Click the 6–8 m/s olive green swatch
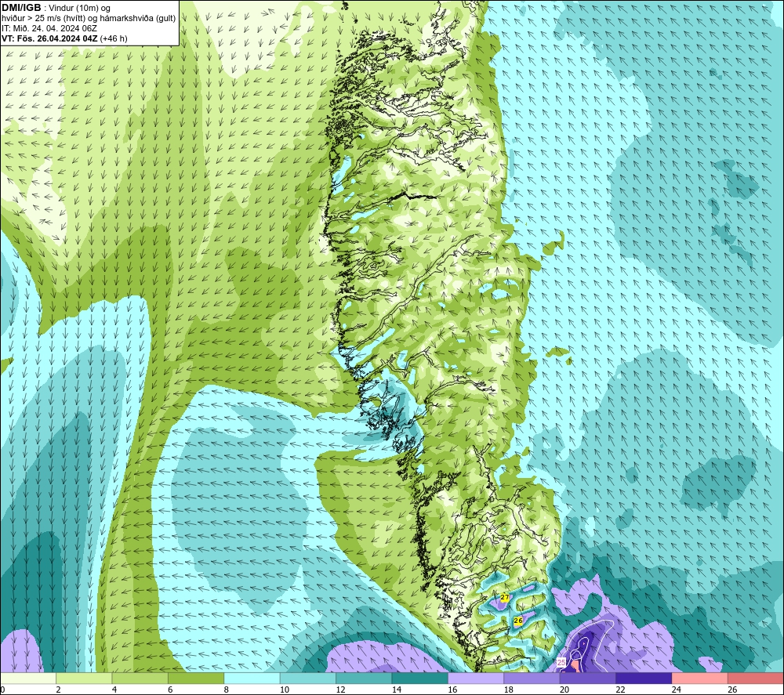The height and width of the screenshot is (695, 784). 196,679
